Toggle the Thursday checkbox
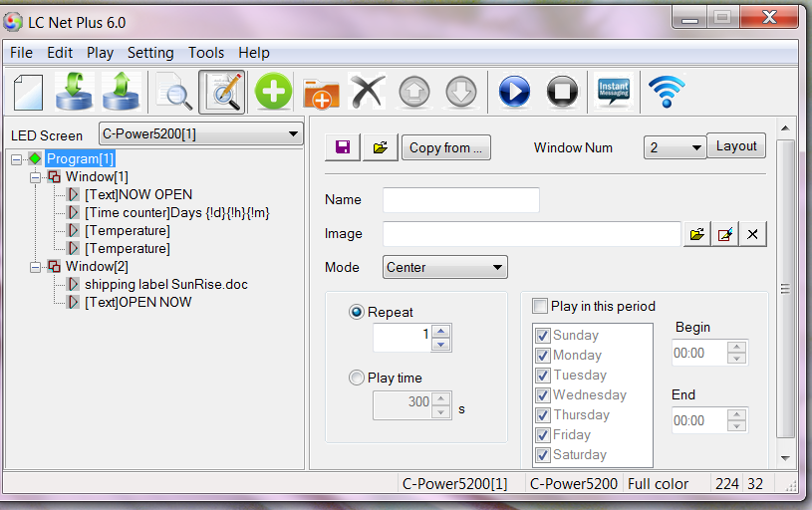 click(x=543, y=415)
